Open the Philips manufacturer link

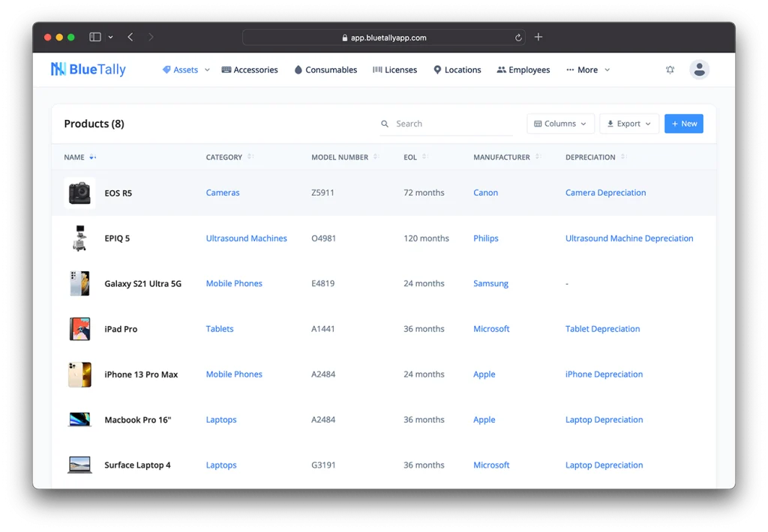486,238
